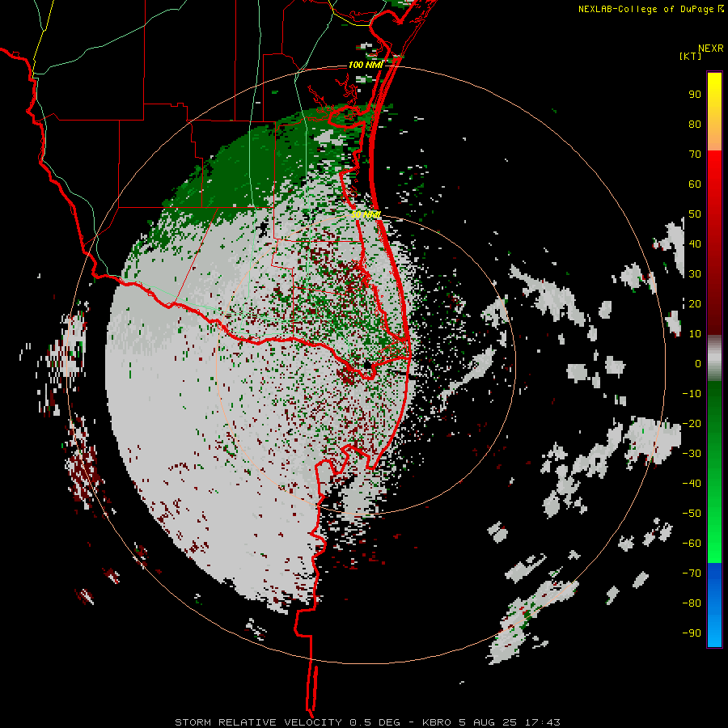The width and height of the screenshot is (728, 728).
Task: Click the 10 value on the velocity scale
Action: (695, 334)
